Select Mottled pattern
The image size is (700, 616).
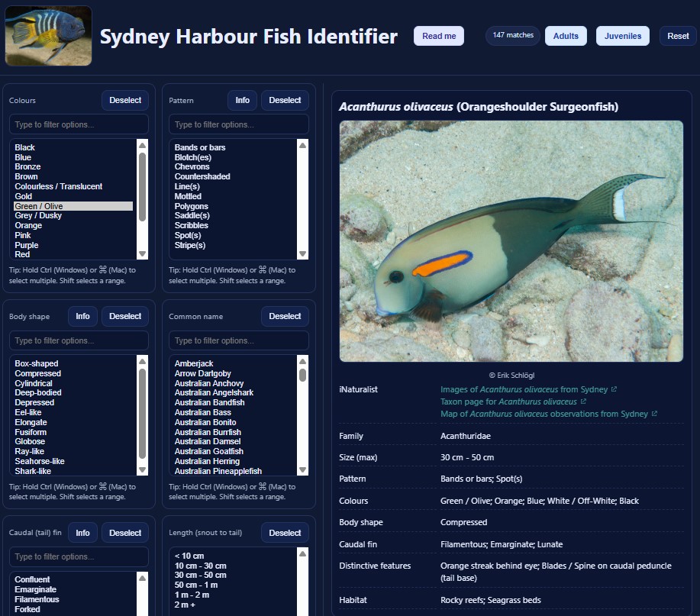(234, 196)
